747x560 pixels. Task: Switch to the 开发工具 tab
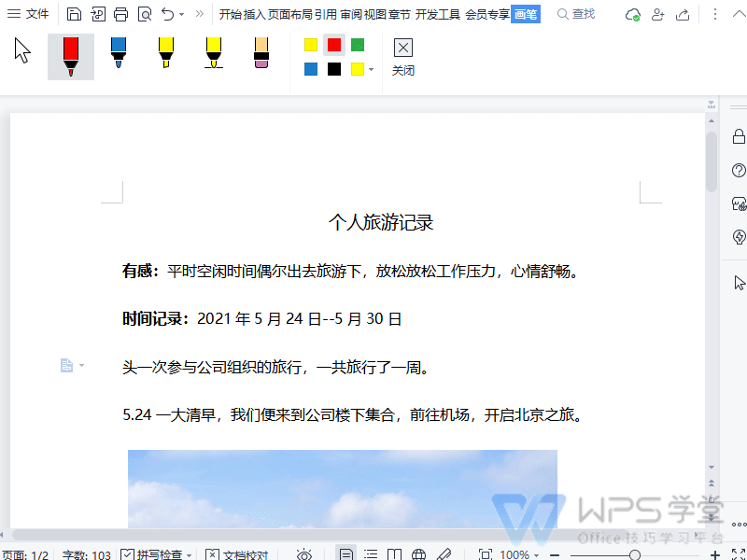[437, 14]
